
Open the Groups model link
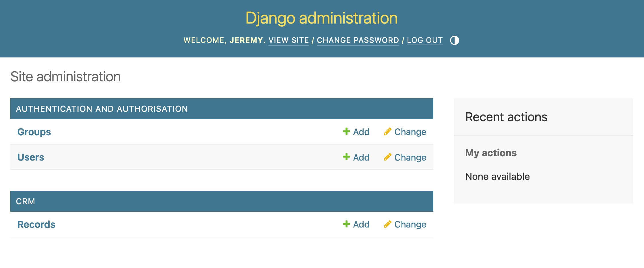[34, 132]
